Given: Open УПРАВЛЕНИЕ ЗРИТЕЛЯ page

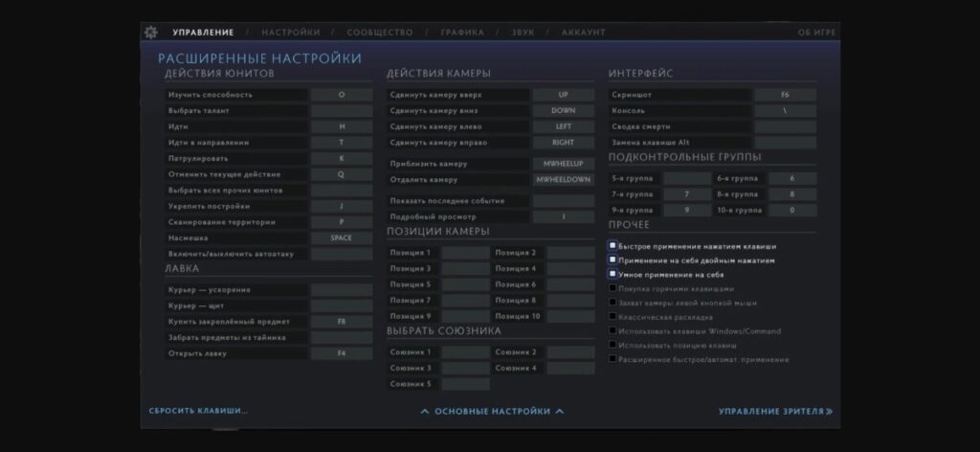Looking at the screenshot, I should point(775,411).
